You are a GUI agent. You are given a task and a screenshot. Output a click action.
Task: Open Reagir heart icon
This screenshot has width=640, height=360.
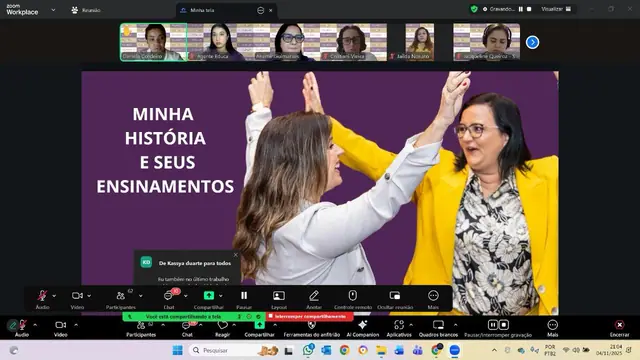[222, 325]
